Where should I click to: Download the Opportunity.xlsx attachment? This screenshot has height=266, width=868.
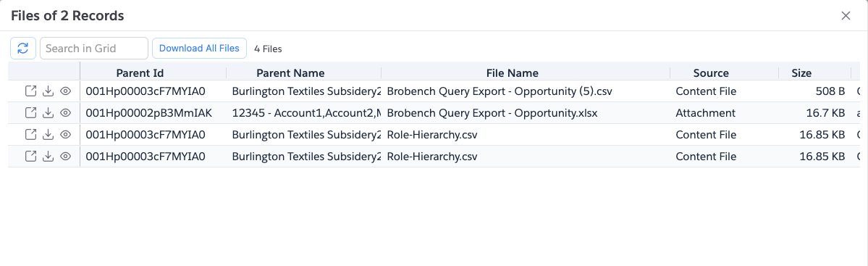[x=49, y=113]
